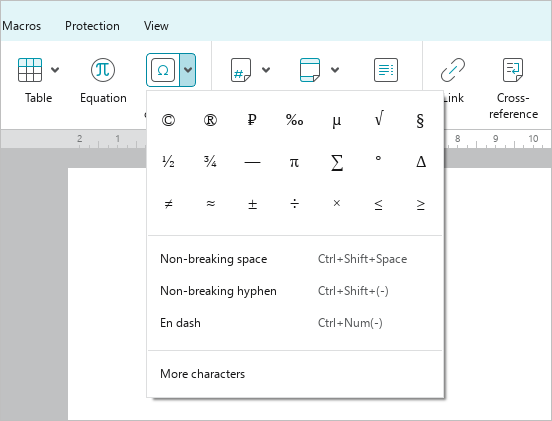Expand the Table dropdown arrow

(55, 70)
